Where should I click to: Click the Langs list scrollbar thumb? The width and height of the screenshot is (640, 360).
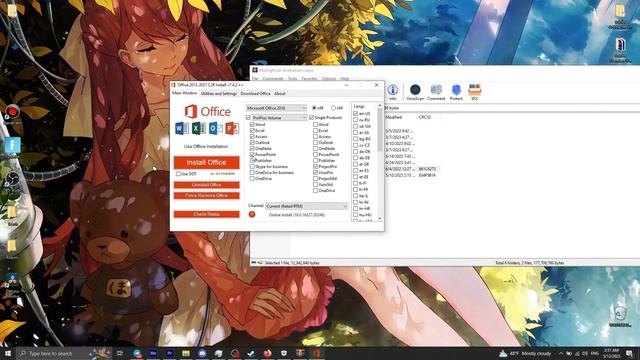point(380,129)
